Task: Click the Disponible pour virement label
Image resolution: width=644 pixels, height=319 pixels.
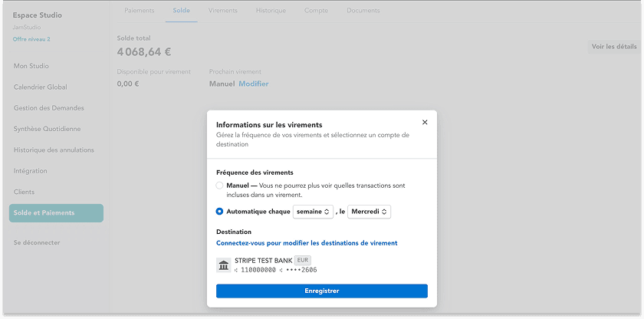Action: pos(153,71)
